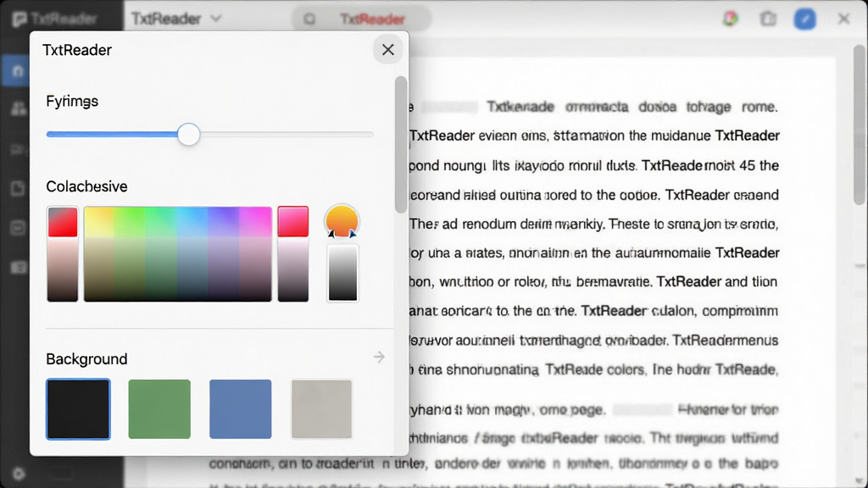Viewport: 868px width, 488px height.
Task: Close the TxtReader settings dialog
Action: pos(388,50)
